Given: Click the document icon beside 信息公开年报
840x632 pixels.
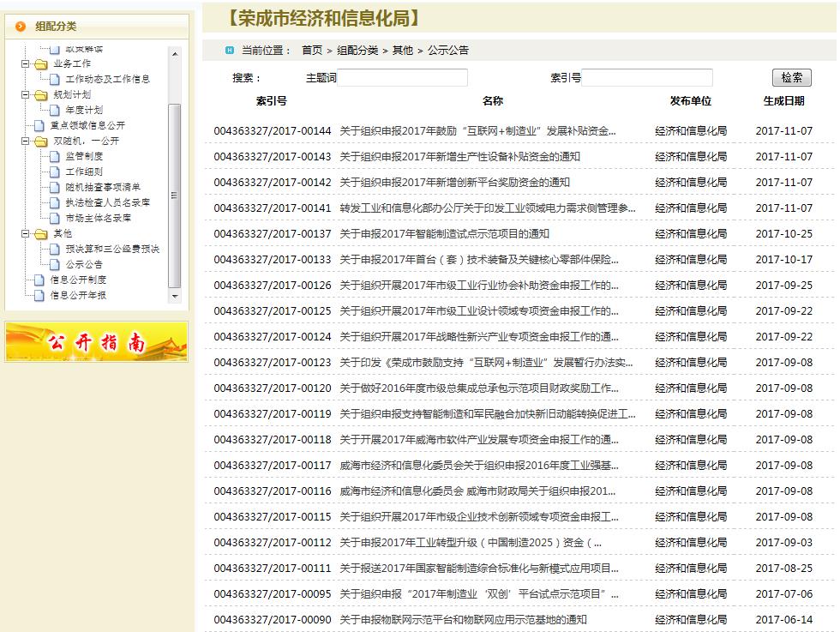Looking at the screenshot, I should click(39, 296).
